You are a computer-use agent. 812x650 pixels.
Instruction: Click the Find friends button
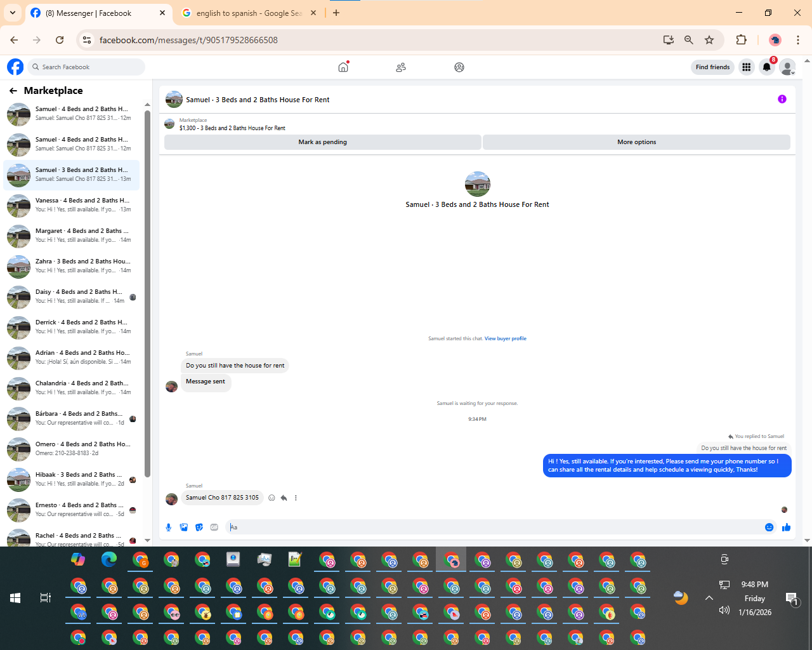pos(712,67)
